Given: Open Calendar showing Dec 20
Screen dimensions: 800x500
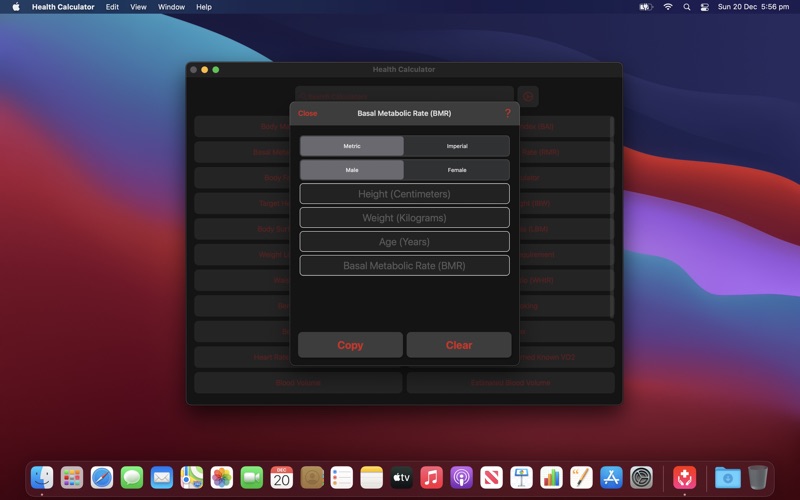Looking at the screenshot, I should coord(282,478).
